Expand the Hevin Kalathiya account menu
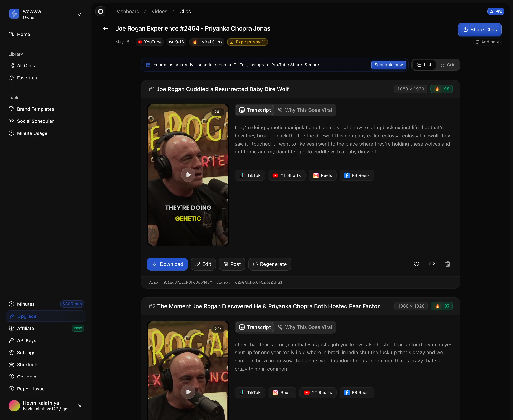 pos(80,406)
